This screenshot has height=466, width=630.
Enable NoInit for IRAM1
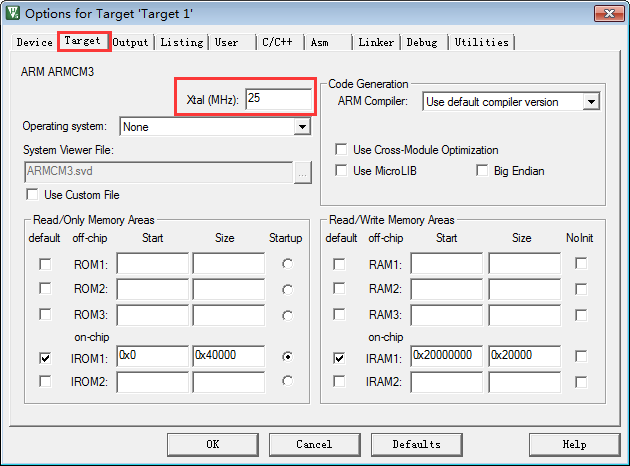[x=581, y=356]
